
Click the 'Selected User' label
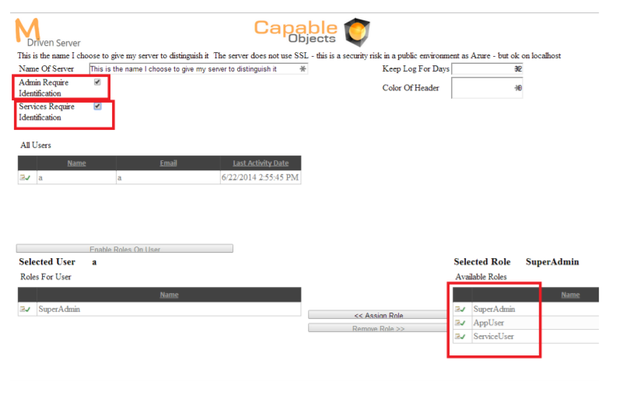click(x=47, y=262)
